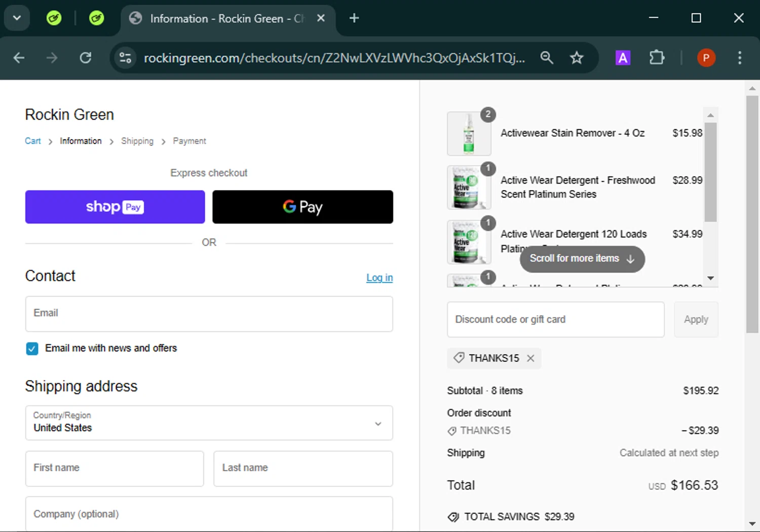Uncheck Email me with news and offers

[32, 349]
